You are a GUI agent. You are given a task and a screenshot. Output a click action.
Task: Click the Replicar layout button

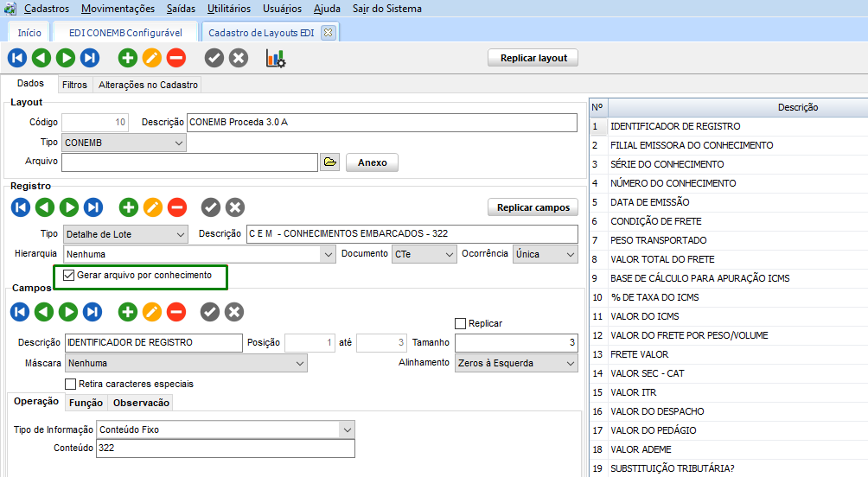pyautogui.click(x=533, y=58)
